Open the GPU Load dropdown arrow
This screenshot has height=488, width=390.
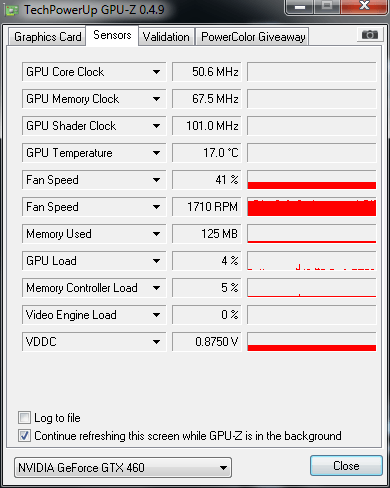pos(156,261)
